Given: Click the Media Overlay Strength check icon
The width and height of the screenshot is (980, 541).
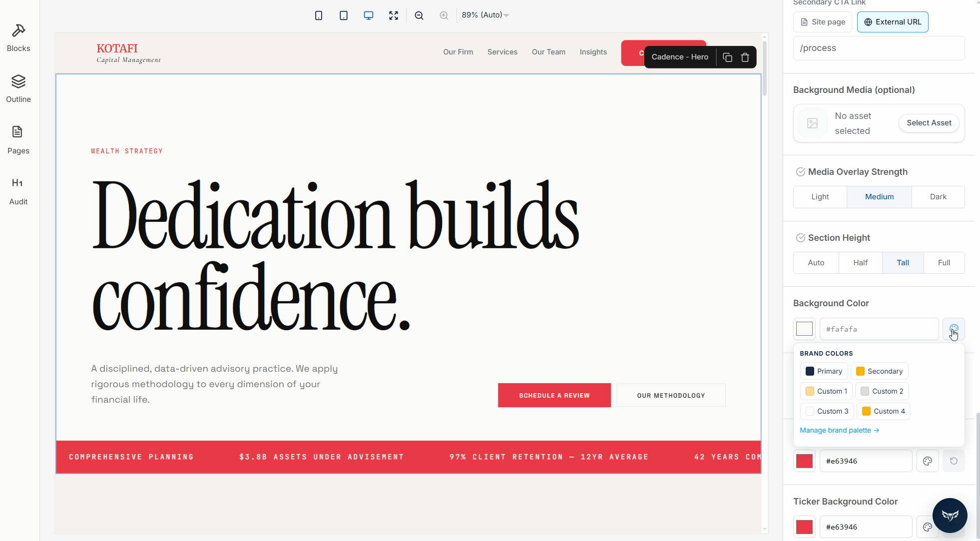Looking at the screenshot, I should [800, 172].
